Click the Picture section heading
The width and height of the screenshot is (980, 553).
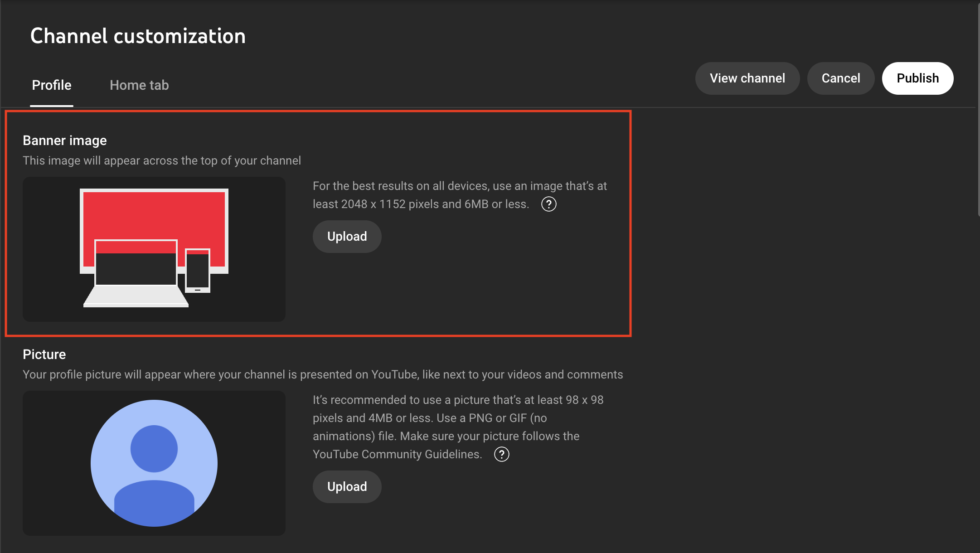click(x=44, y=354)
